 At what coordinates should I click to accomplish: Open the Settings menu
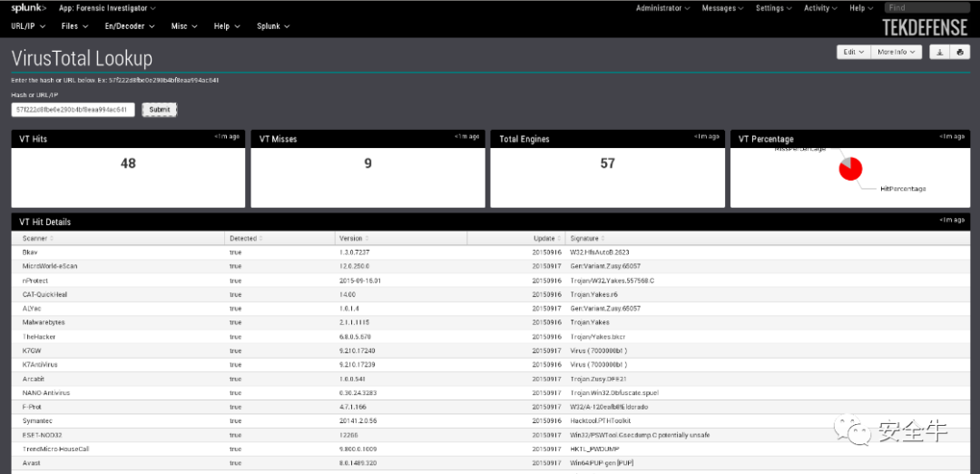(774, 8)
